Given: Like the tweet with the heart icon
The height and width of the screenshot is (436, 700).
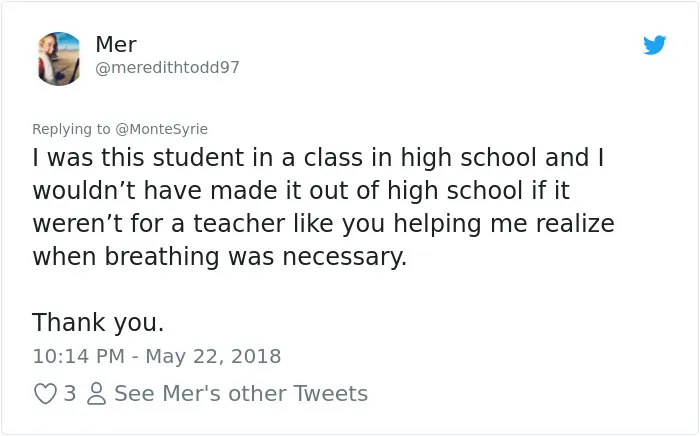Looking at the screenshot, I should click(x=45, y=394).
